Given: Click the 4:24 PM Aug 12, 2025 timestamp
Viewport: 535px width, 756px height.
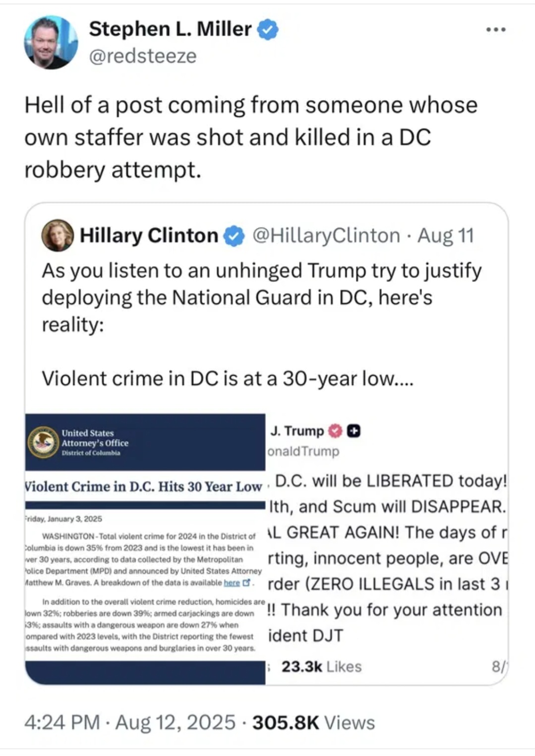Looking at the screenshot, I should [130, 722].
